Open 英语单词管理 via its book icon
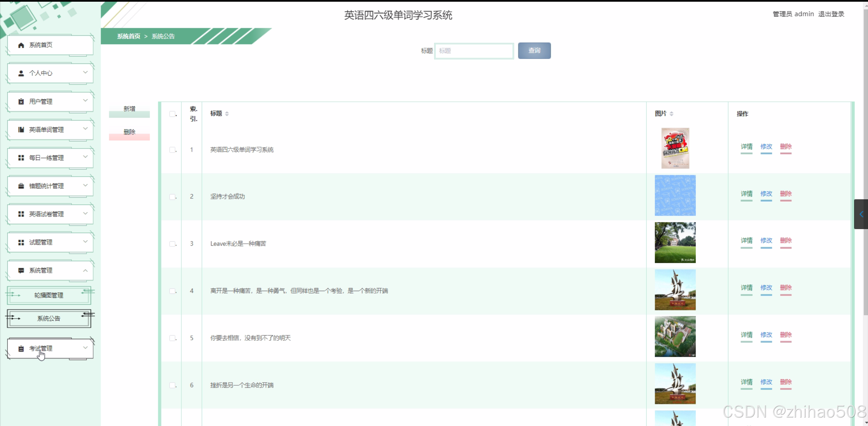868x426 pixels. click(x=21, y=129)
